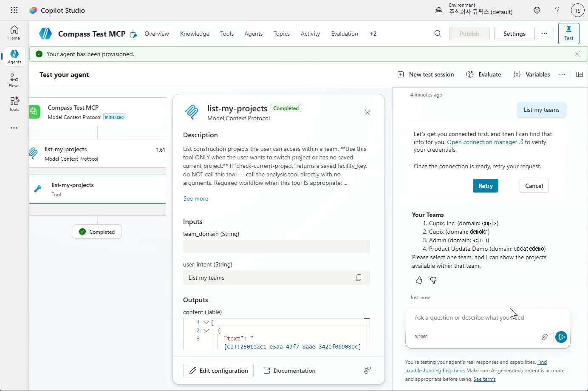Open test pane more options ellipsis

(562, 74)
